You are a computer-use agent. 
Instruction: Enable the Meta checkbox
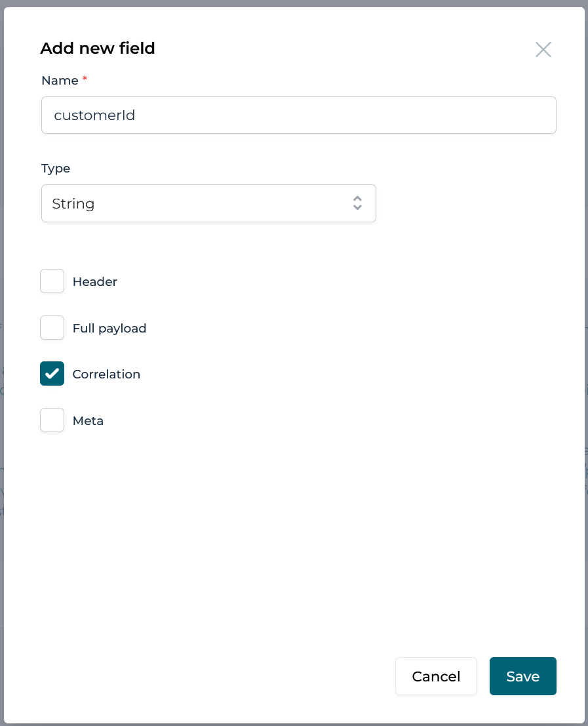tap(52, 420)
